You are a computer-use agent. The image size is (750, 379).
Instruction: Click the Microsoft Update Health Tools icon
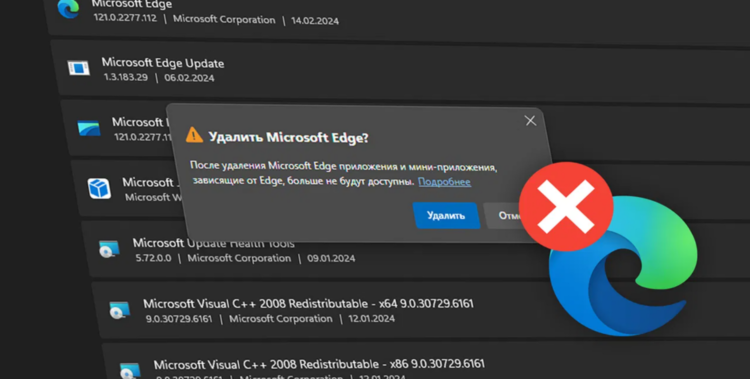click(109, 249)
